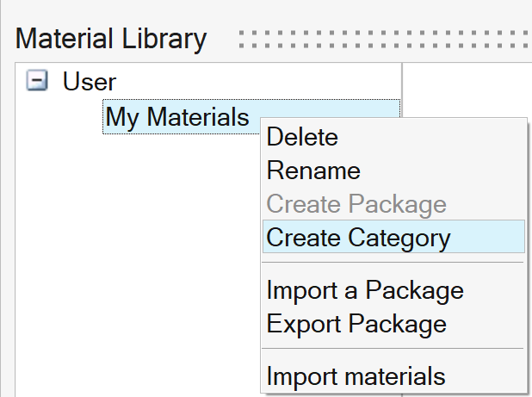Click the Material Library panel title

click(111, 39)
